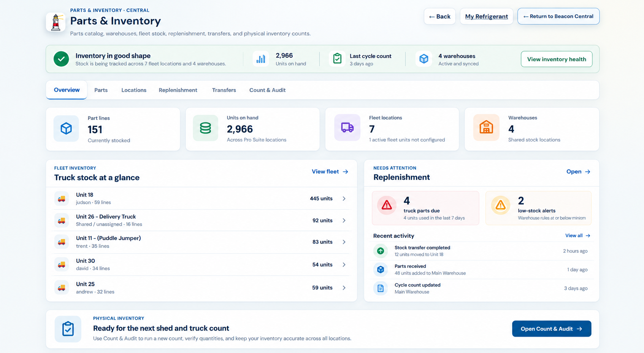The width and height of the screenshot is (644, 353).
Task: Expand the Unit 25 row chevron
Action: 344,288
